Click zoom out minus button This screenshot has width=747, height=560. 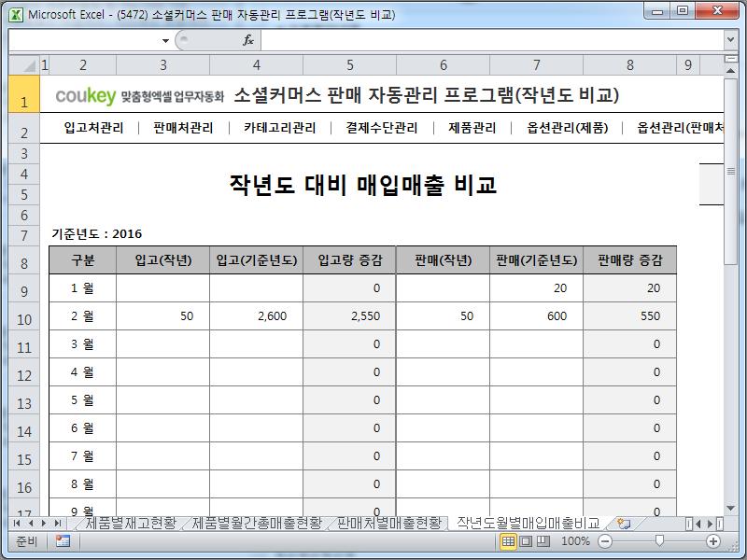click(605, 541)
